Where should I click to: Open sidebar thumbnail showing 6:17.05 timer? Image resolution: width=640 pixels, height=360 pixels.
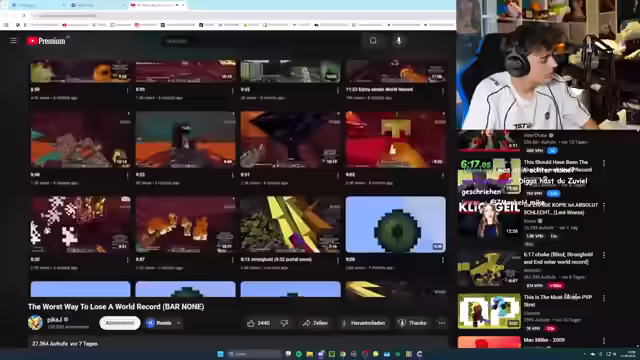[x=489, y=177]
